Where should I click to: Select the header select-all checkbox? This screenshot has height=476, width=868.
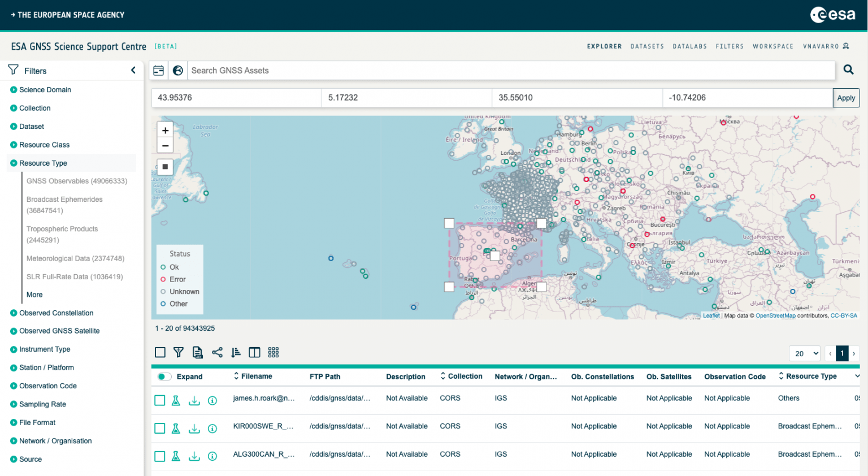[x=160, y=352]
